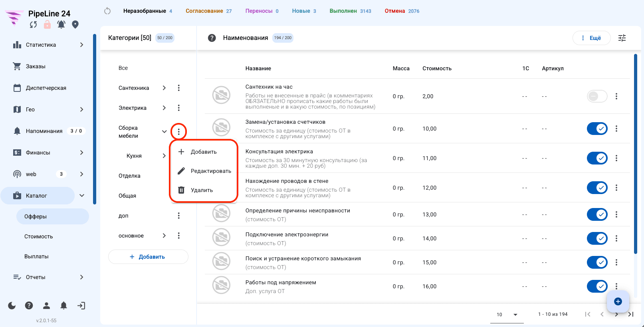Viewport: 644px width, 327px height.
Task: Open Стоимость in the Каталог submenu
Action: [39, 236]
